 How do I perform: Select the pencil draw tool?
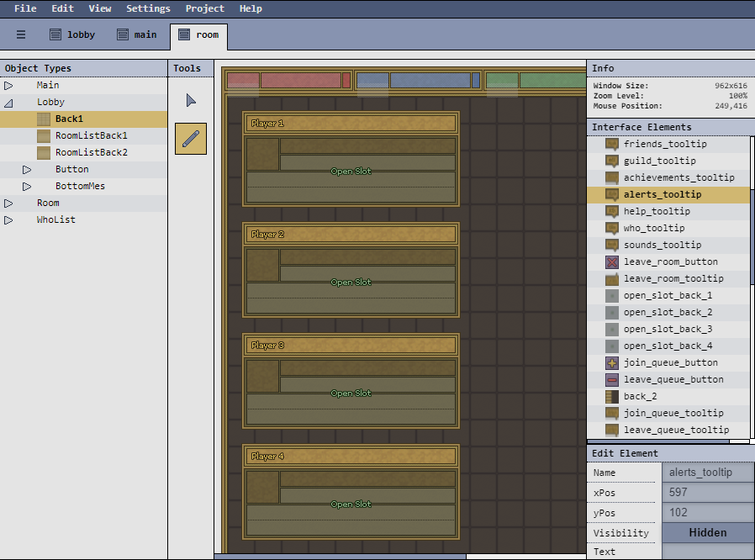(x=191, y=139)
